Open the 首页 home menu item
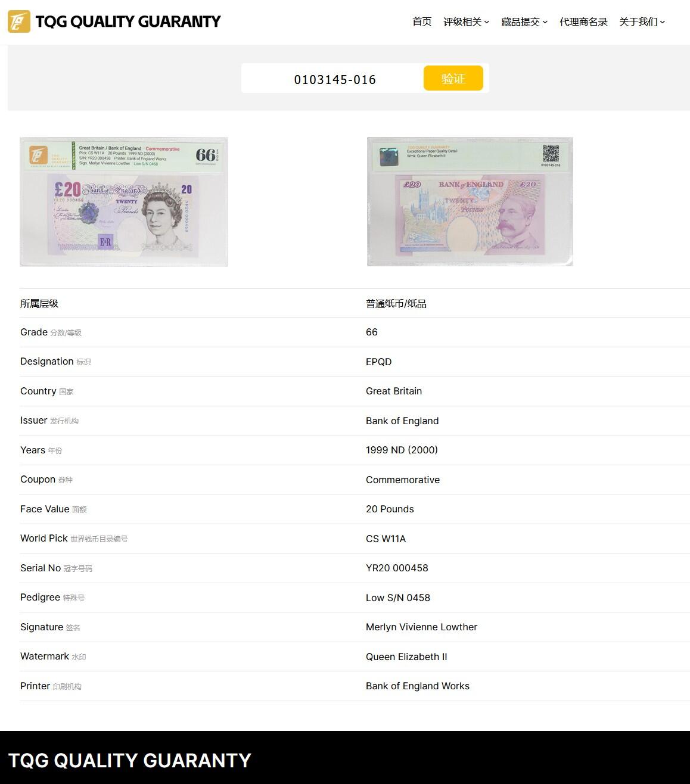690x784 pixels. 422,22
